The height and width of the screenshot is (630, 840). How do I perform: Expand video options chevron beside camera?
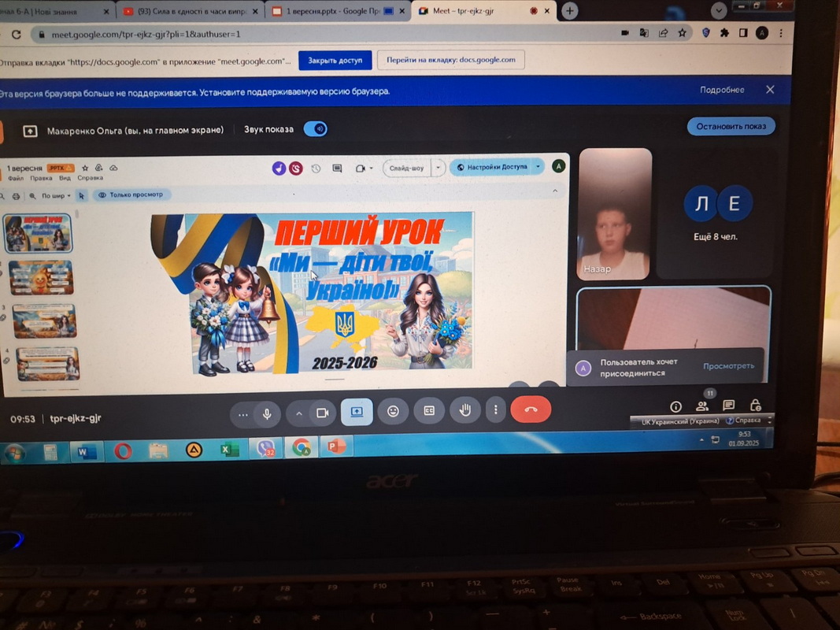[299, 413]
